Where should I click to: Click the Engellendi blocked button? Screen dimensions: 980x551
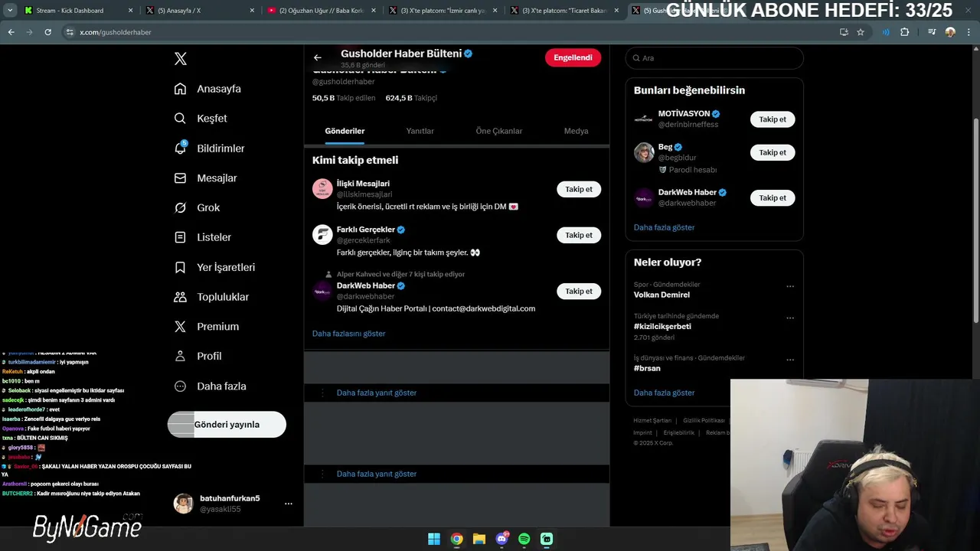click(x=573, y=57)
